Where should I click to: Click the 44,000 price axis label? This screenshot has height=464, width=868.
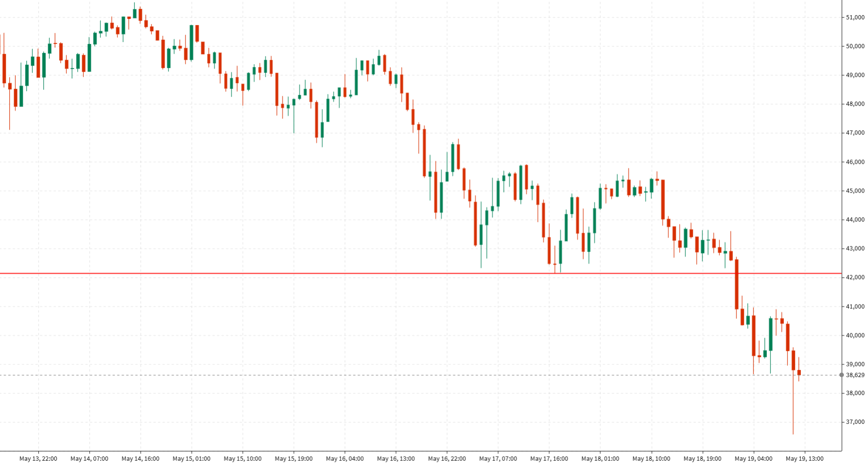[x=855, y=220]
